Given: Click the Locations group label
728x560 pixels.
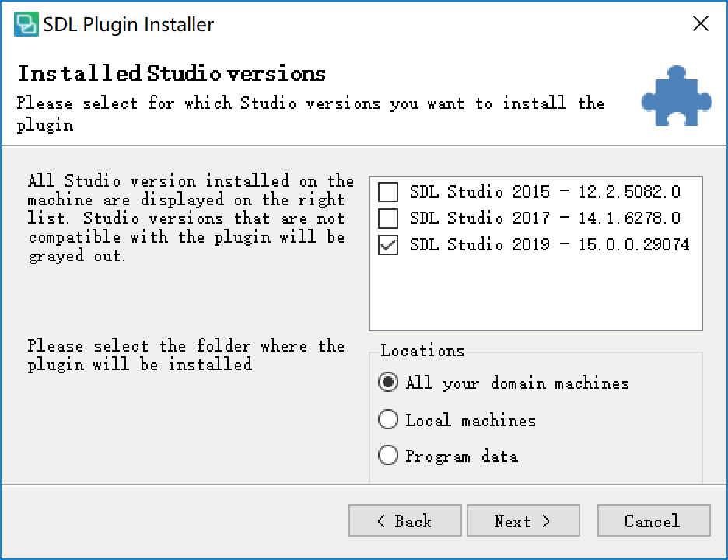Looking at the screenshot, I should click(422, 351).
